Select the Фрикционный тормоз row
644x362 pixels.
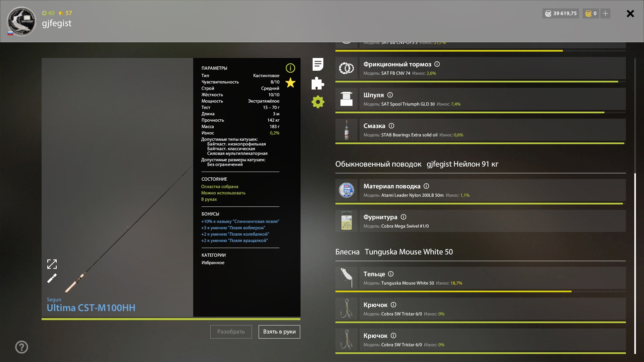492,68
